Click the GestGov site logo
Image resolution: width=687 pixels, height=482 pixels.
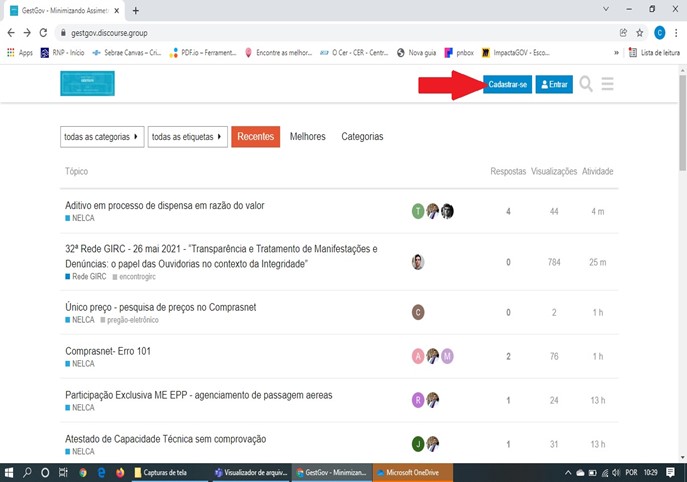pos(87,84)
